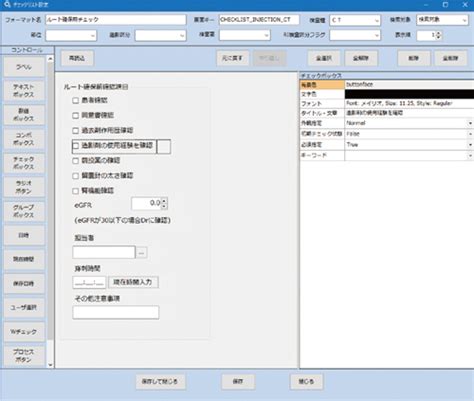474x401 pixels.
Task: Check the premedication confirmation checkbox
Action: [x=76, y=161]
